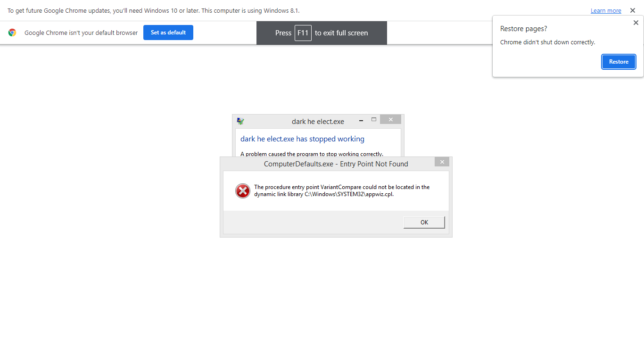Minimize the dark he elect.exe window

click(361, 121)
